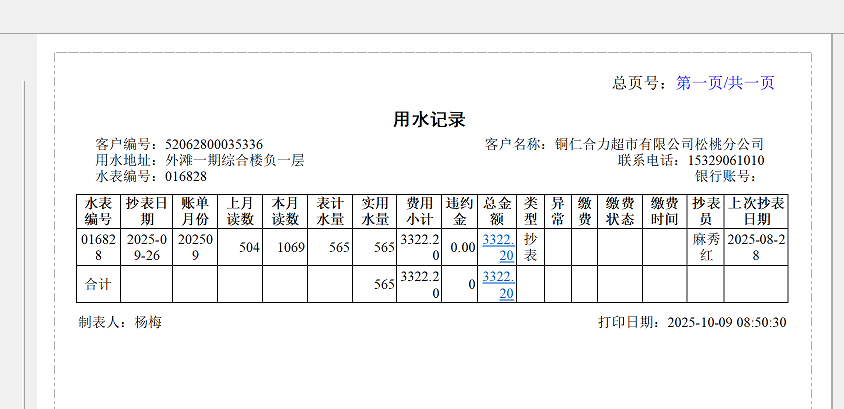844x409 pixels.
Task: Select the 总金额 column header
Action: coord(498,211)
